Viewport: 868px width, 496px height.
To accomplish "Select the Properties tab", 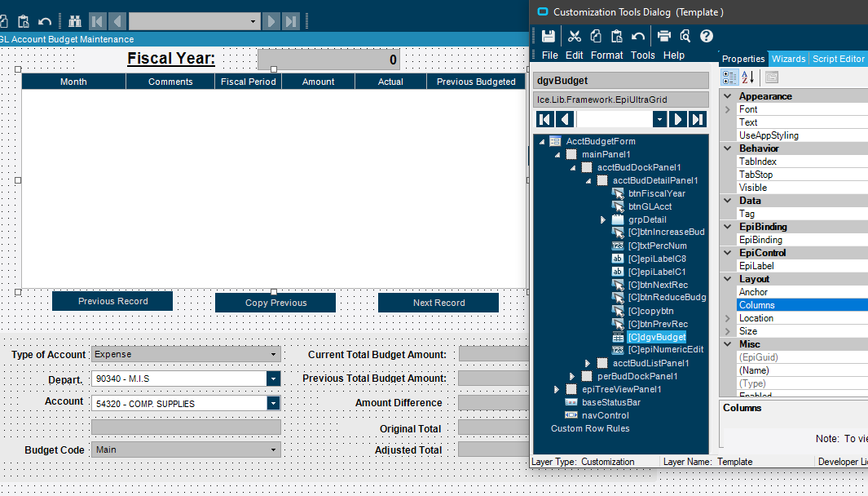I will pos(742,59).
